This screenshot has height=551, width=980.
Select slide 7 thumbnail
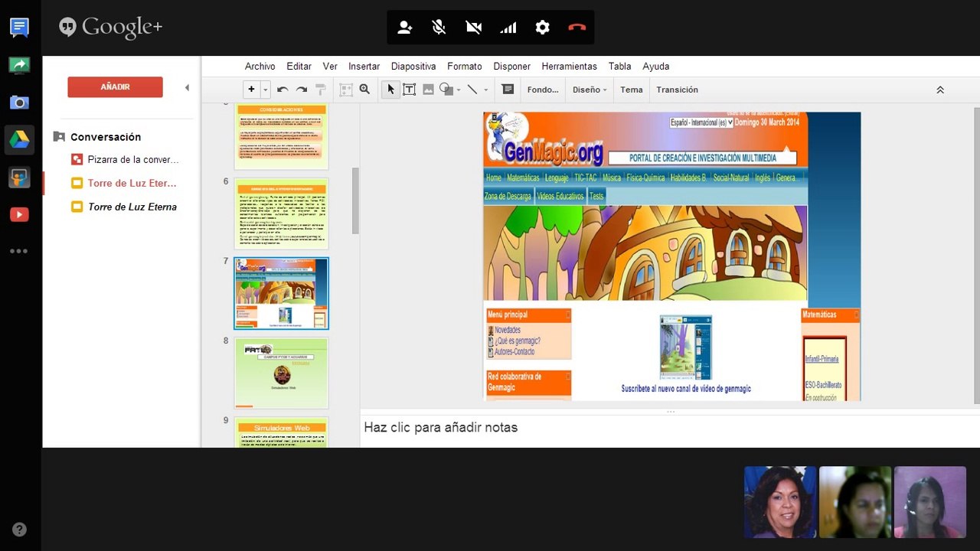(281, 294)
